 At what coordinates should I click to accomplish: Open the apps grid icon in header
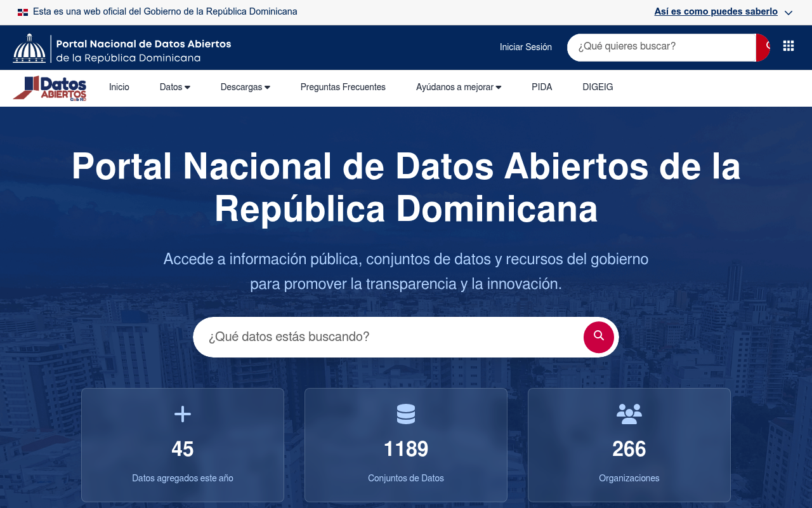pos(789,46)
